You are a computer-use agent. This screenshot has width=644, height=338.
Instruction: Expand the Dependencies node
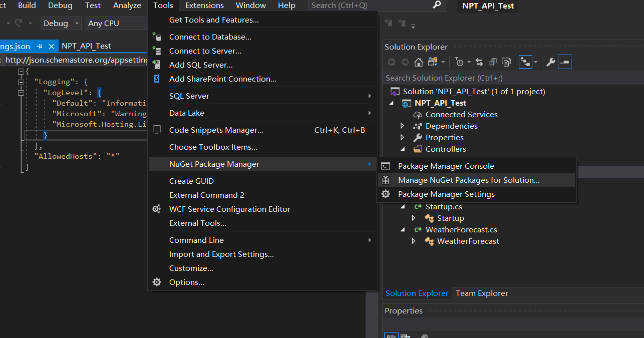click(402, 126)
